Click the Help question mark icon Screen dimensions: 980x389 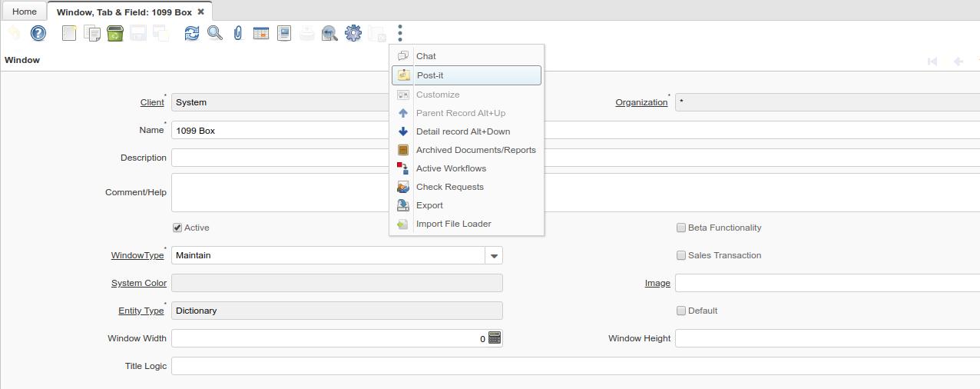pos(38,33)
